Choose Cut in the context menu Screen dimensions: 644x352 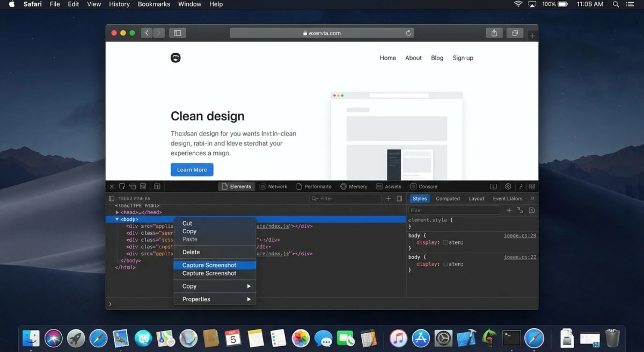tap(215, 223)
